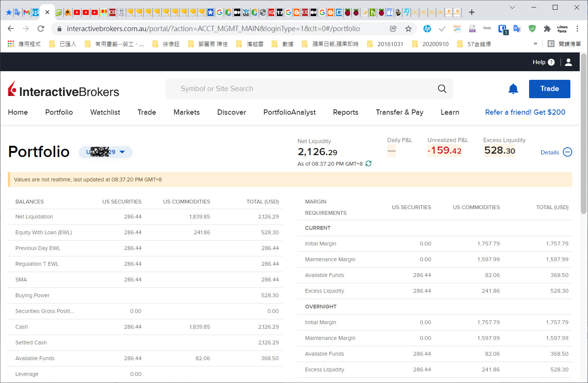This screenshot has height=383, width=588.
Task: Click the Help link in header
Action: click(539, 62)
